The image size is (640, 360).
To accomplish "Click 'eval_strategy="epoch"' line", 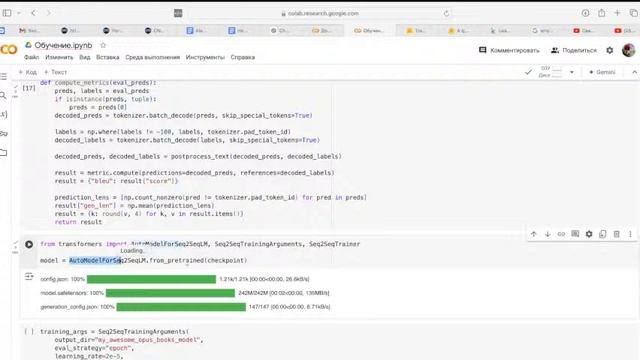I will pyautogui.click(x=94, y=348).
